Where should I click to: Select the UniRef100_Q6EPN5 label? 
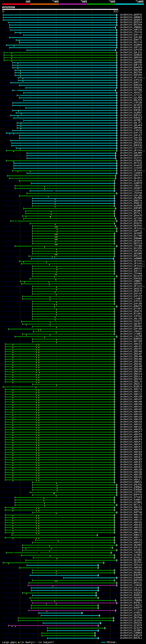pos(131,63)
